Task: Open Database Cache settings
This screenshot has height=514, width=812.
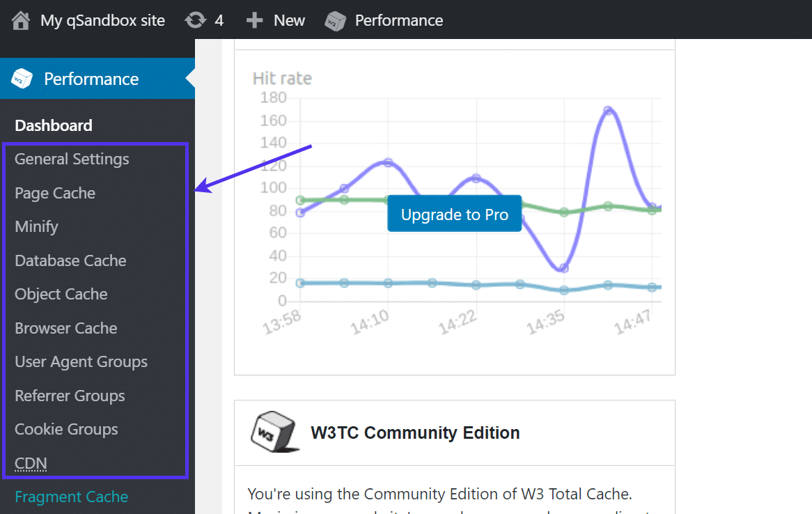Action: coord(70,260)
